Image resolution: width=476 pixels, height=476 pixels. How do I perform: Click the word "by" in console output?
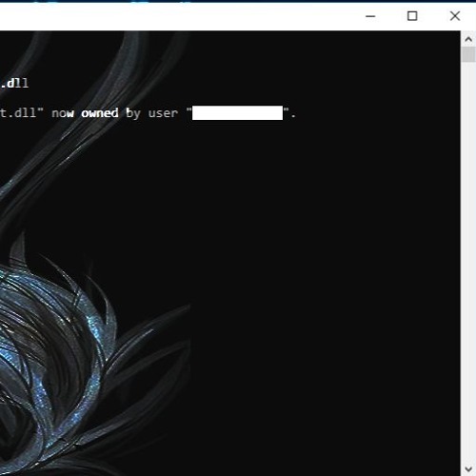pos(133,113)
